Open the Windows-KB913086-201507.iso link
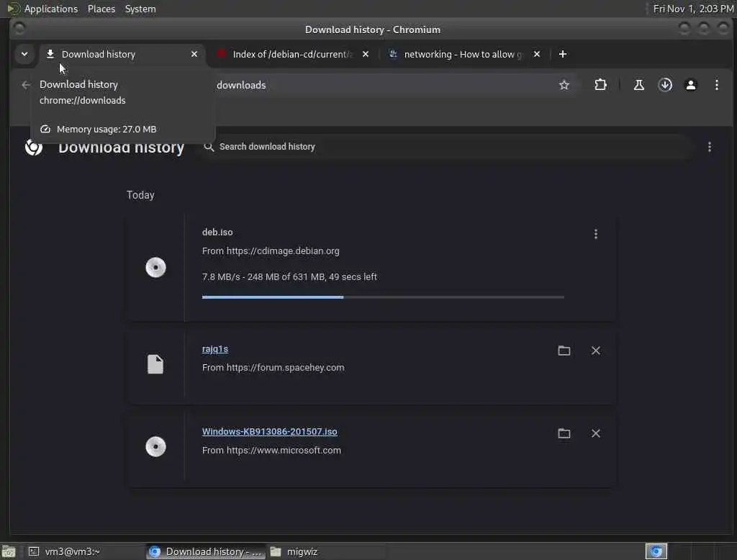This screenshot has width=737, height=560. pyautogui.click(x=270, y=432)
